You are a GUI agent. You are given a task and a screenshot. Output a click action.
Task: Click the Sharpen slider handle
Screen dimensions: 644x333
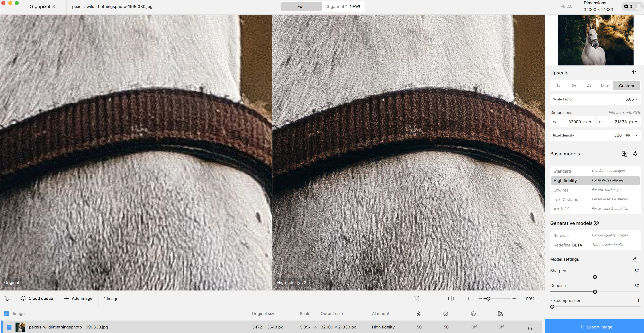(x=595, y=277)
